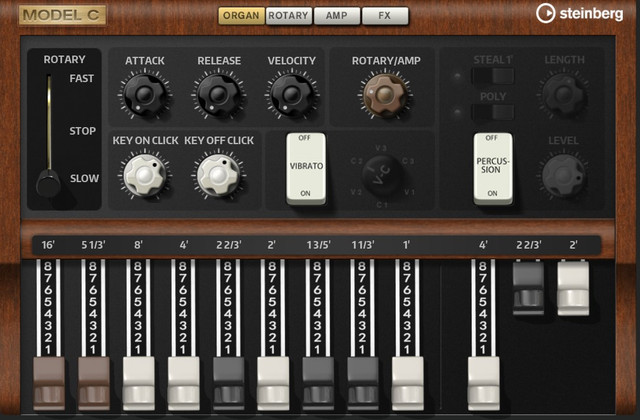Click the MODEL C nameplate
This screenshot has height=420, width=640.
tap(62, 16)
